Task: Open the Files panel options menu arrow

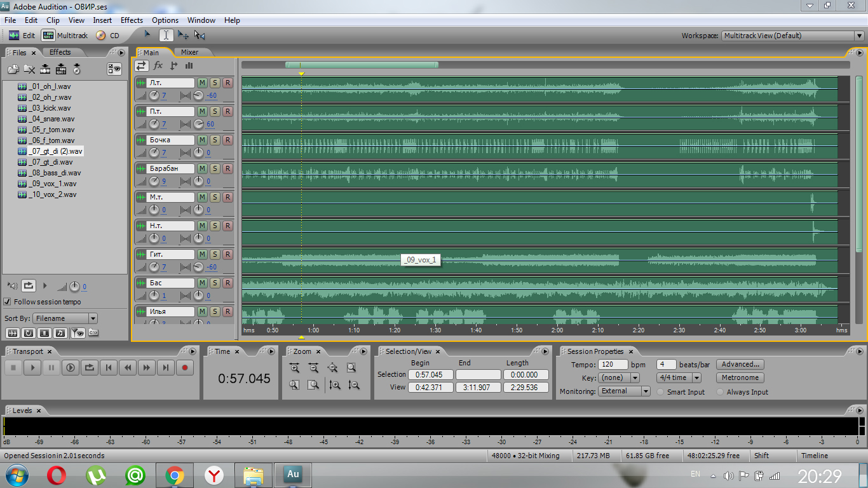Action: point(121,52)
